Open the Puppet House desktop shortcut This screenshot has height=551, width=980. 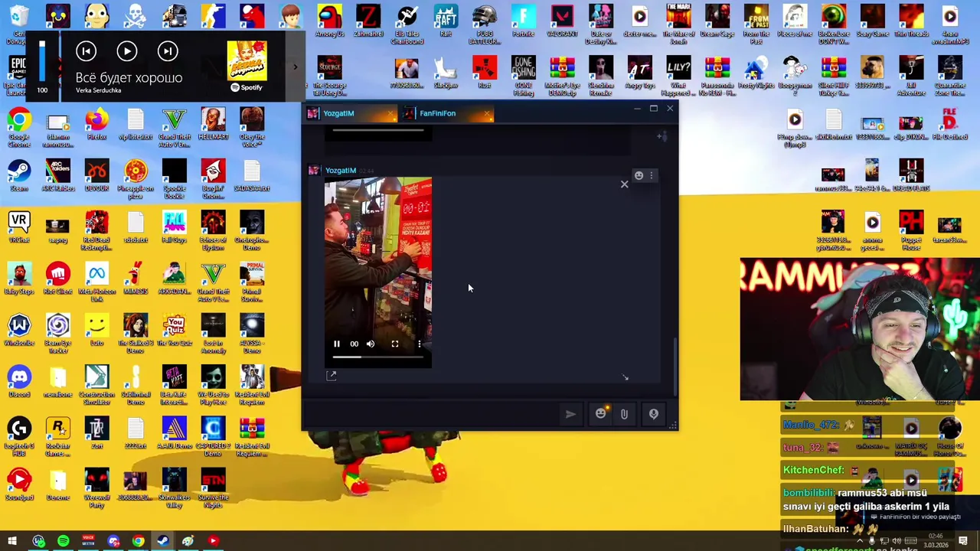[x=911, y=231]
